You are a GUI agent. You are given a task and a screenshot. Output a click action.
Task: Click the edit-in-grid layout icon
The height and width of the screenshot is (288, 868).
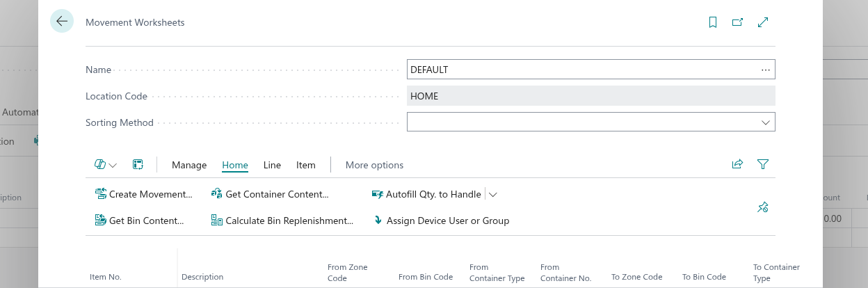point(138,165)
